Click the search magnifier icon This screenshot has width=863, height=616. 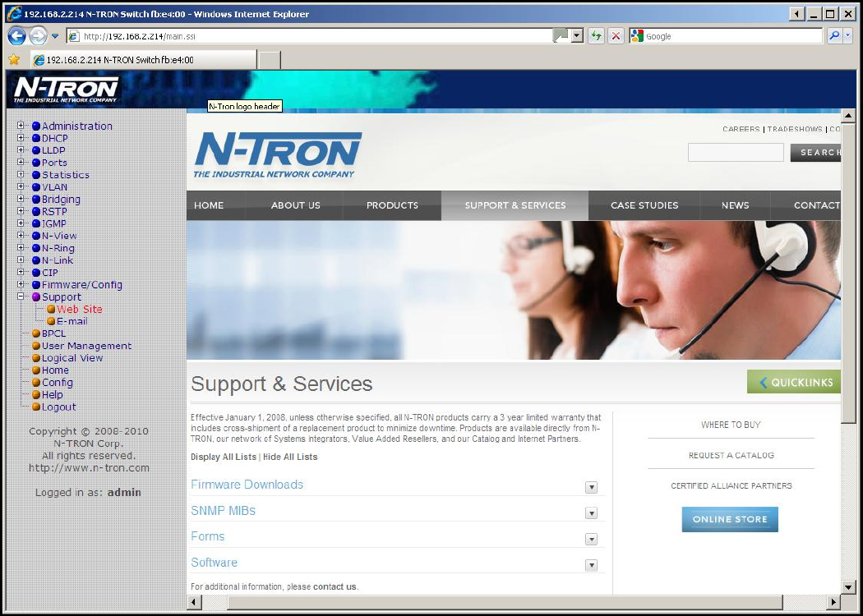[x=834, y=36]
